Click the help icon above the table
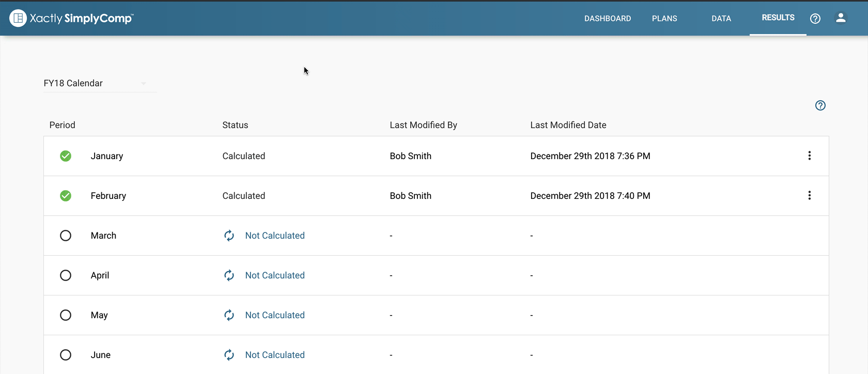This screenshot has width=868, height=374. (820, 105)
